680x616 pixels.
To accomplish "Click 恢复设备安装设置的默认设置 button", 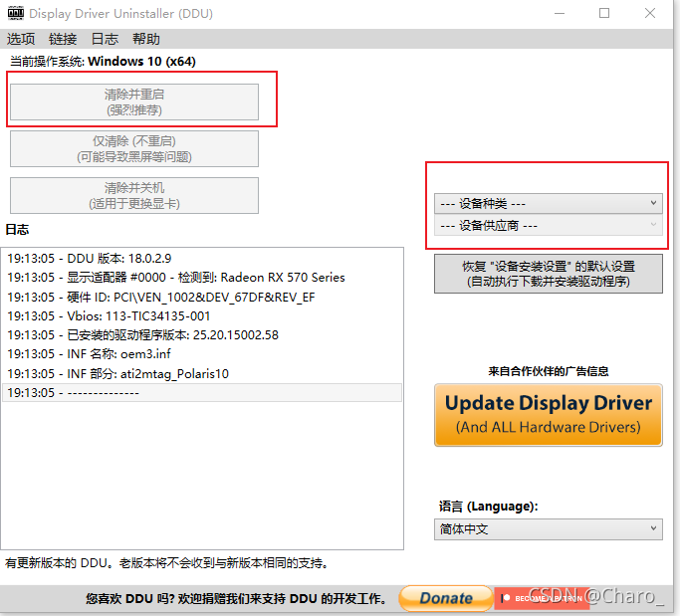I will pyautogui.click(x=549, y=274).
